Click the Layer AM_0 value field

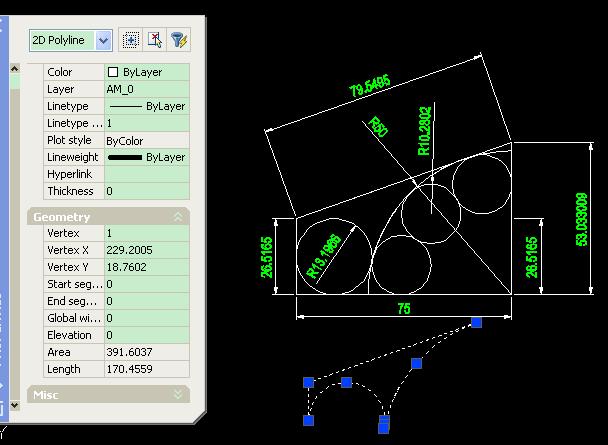coord(147,89)
